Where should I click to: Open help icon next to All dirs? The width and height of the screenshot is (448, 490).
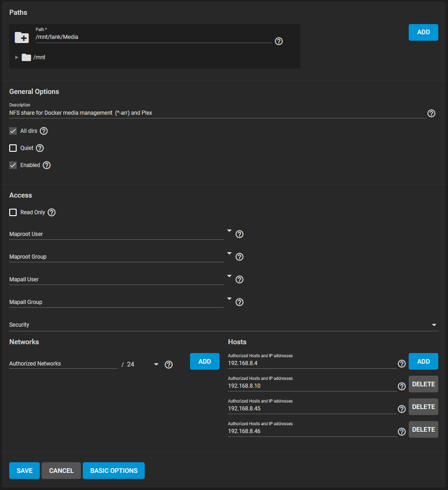pyautogui.click(x=44, y=131)
